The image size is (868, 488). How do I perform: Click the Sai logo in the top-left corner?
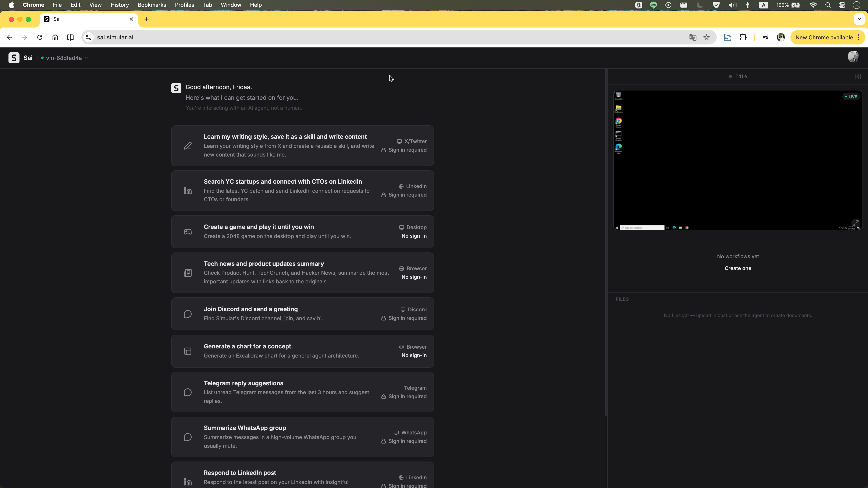[x=14, y=58]
